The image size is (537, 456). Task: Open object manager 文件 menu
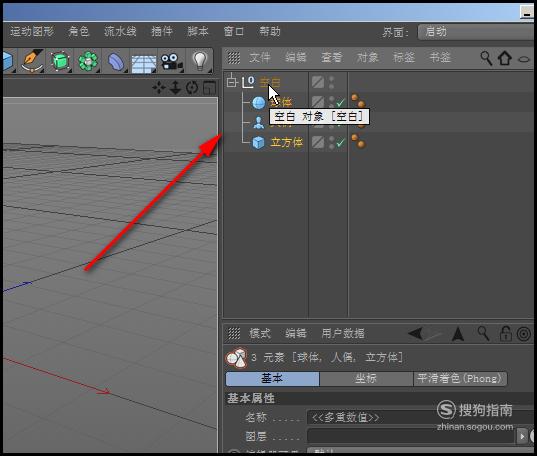(x=260, y=58)
